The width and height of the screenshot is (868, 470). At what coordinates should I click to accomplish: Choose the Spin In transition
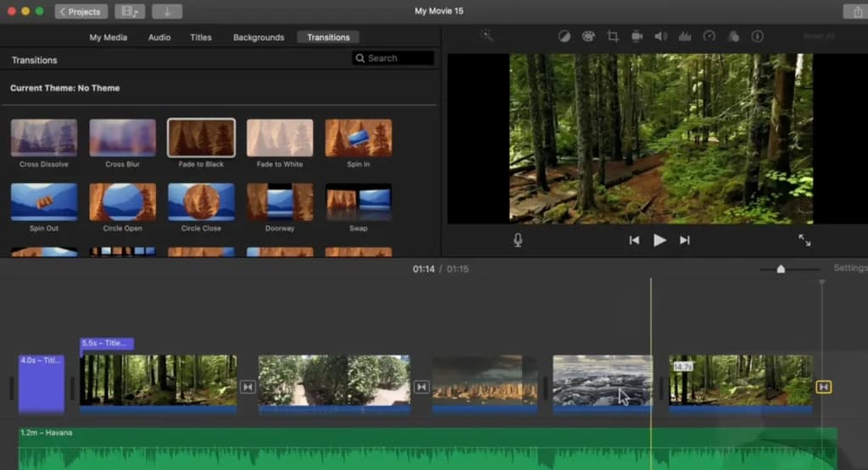(x=359, y=138)
